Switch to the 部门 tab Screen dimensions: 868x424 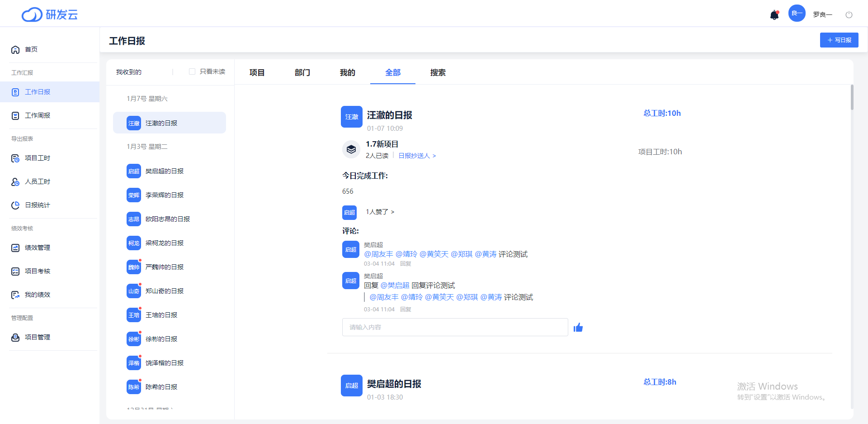point(302,72)
